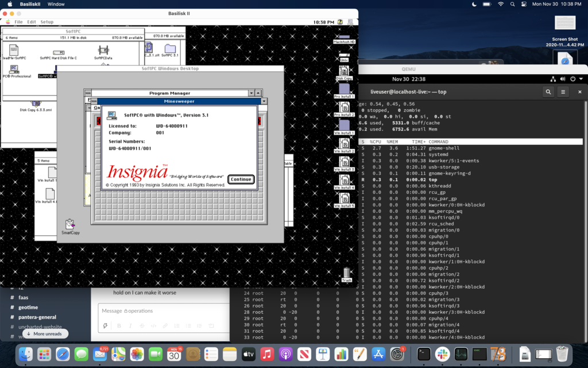The width and height of the screenshot is (588, 368).
Task: Open the Program Manager control menu box
Action: 88,93
